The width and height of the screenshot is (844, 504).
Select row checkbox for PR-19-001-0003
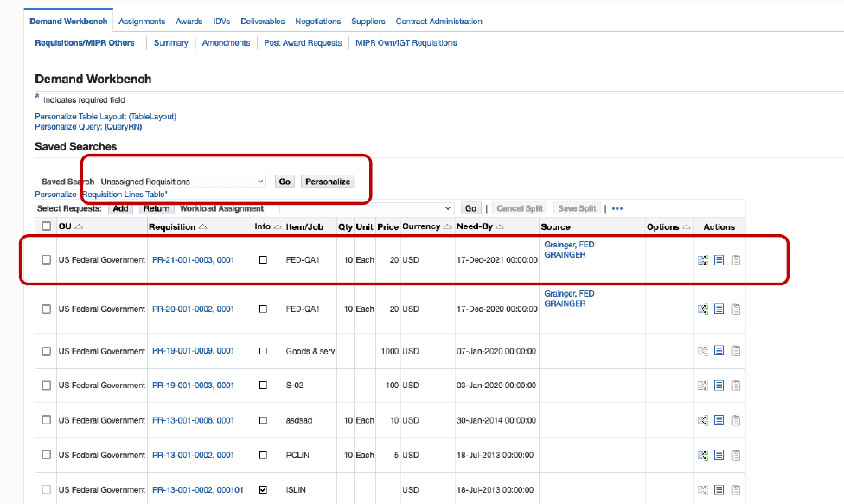[x=47, y=386]
